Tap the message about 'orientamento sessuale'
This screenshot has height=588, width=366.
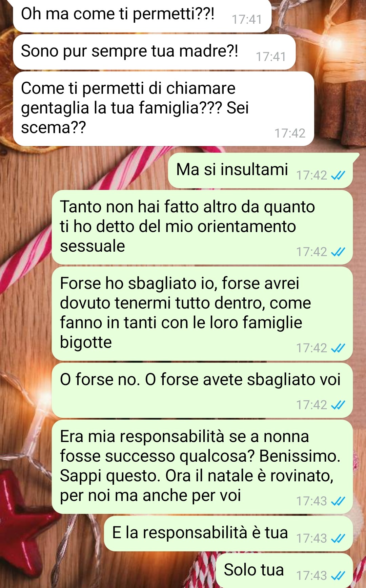pos(202,227)
